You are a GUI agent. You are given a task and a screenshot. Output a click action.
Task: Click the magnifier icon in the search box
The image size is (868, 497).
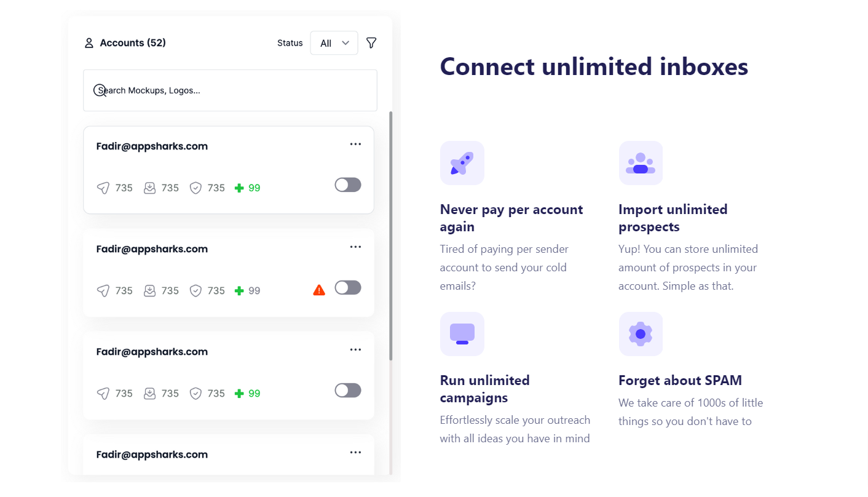pos(100,90)
